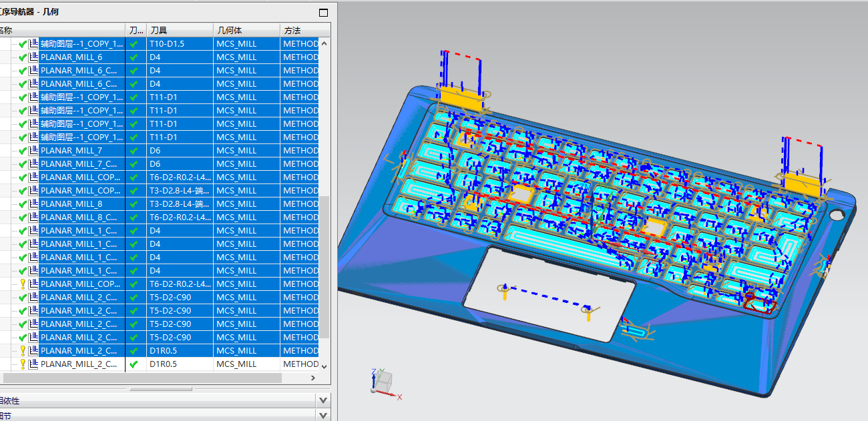Click the toolpath checkmark in the T10-D1.5 row
This screenshot has height=421, width=868.
(x=134, y=44)
